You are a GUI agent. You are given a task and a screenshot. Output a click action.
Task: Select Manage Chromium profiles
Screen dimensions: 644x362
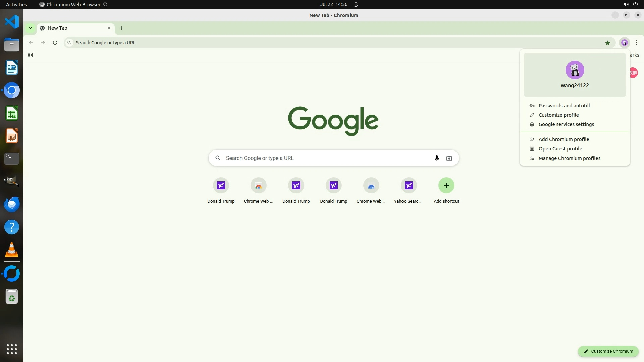569,158
